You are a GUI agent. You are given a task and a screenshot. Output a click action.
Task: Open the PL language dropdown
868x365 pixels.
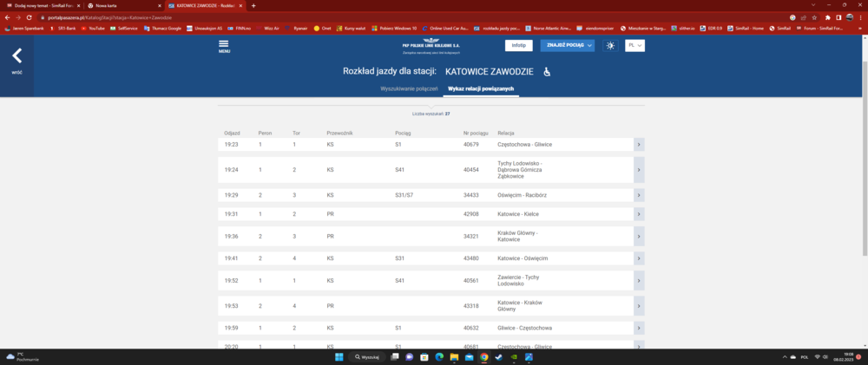[635, 45]
